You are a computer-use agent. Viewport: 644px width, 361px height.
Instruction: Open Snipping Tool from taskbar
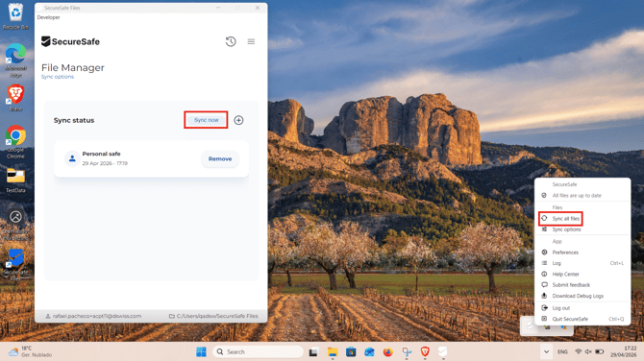(x=407, y=351)
